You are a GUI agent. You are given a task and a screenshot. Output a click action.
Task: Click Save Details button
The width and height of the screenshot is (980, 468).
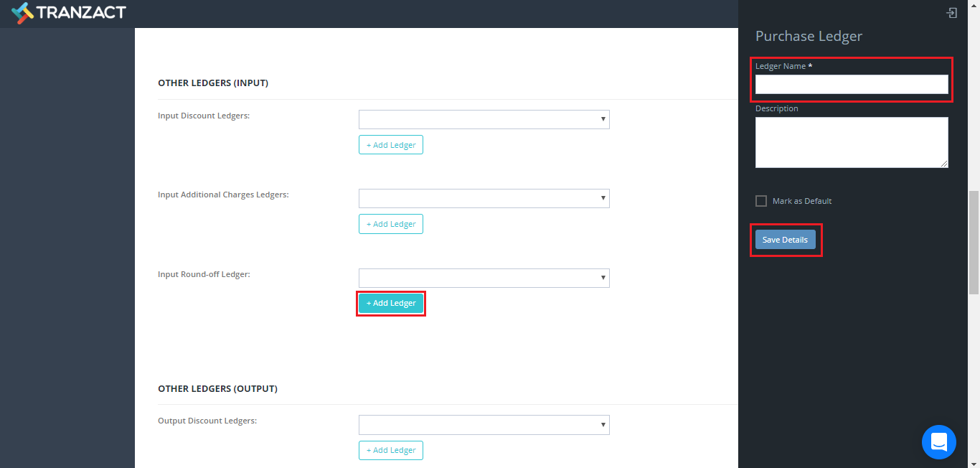[785, 240]
